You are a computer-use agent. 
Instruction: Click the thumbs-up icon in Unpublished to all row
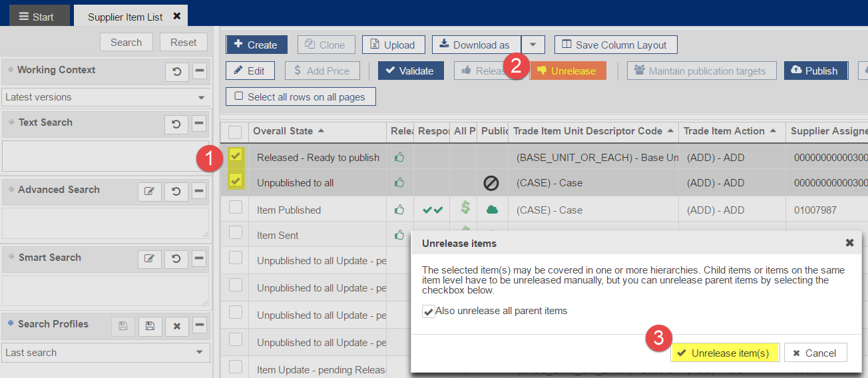[399, 182]
